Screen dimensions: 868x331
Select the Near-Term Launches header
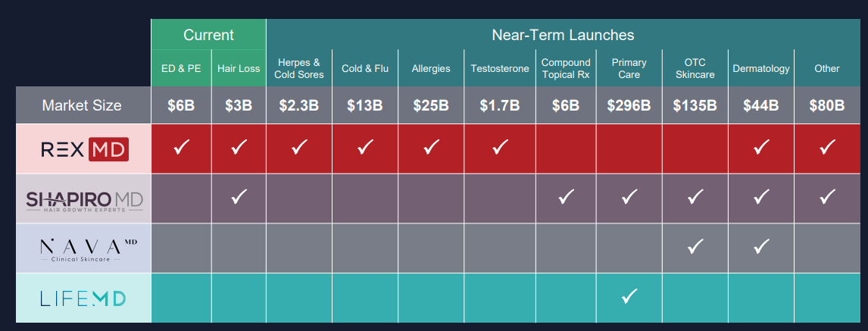pos(563,35)
